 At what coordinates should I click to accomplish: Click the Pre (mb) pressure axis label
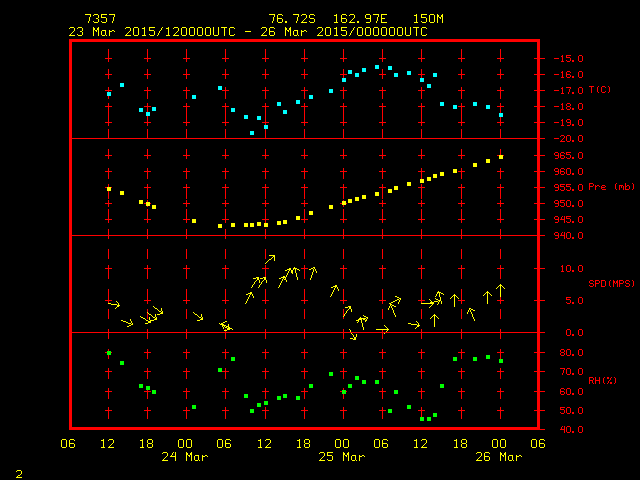pos(611,187)
